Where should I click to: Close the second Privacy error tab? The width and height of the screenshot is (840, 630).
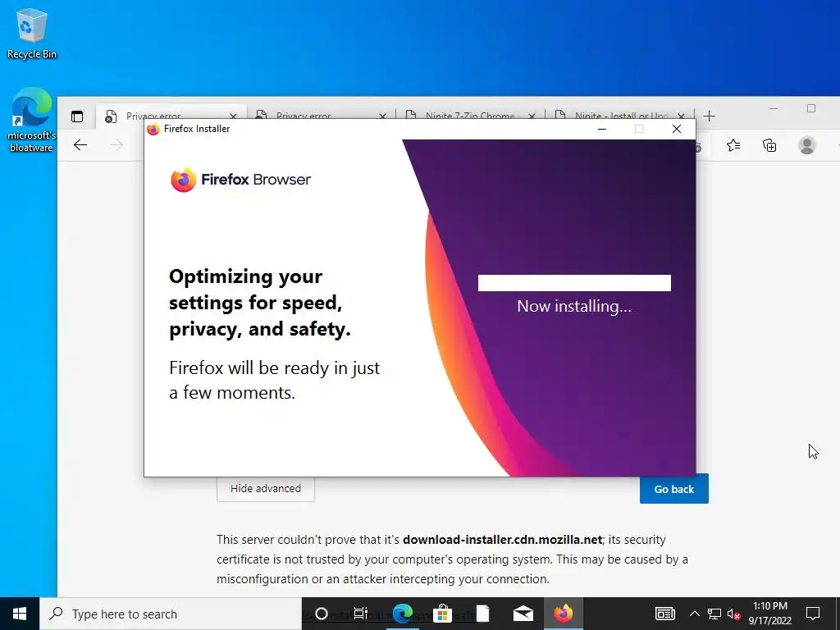tap(382, 116)
